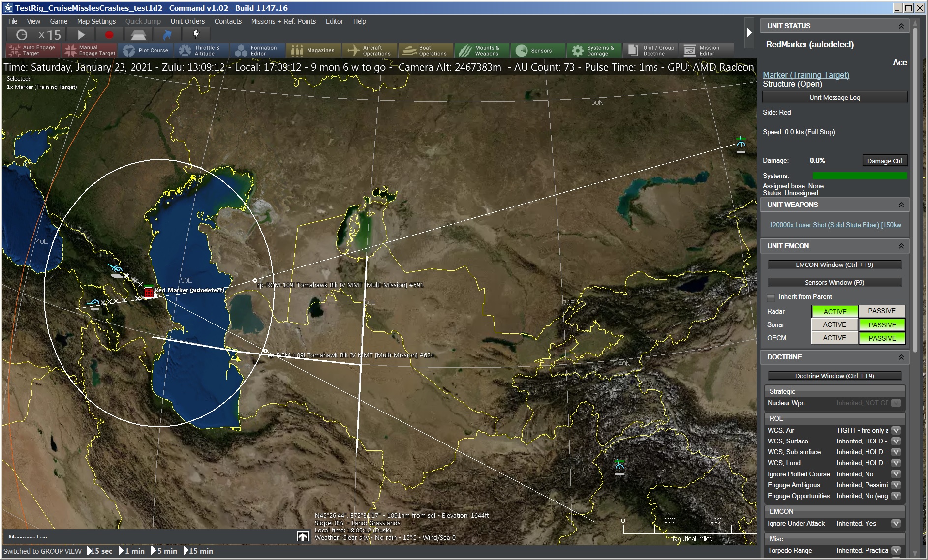Viewport: 928px width, 560px height.
Task: Select the radar unit icon in southeast mountains
Action: coord(619,466)
